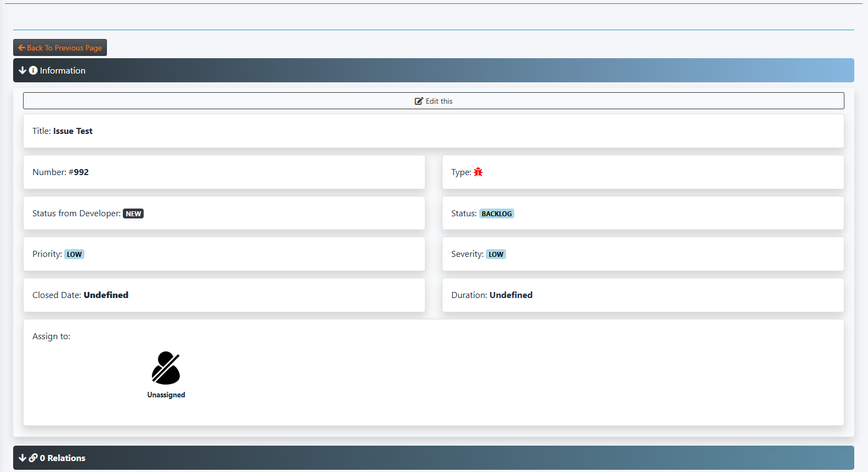Screen dimensions: 868x472
Task: Expand the Relations section using its arrow
Action: [22, 458]
